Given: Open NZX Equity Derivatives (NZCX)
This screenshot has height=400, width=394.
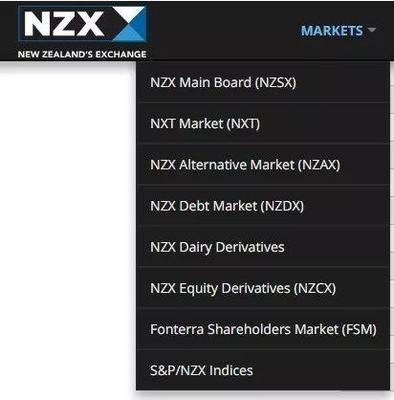Looking at the screenshot, I should tap(263, 288).
